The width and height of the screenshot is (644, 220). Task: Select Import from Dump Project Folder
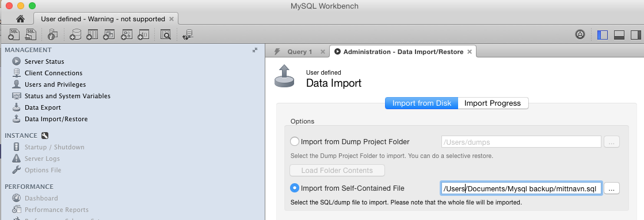click(x=295, y=142)
